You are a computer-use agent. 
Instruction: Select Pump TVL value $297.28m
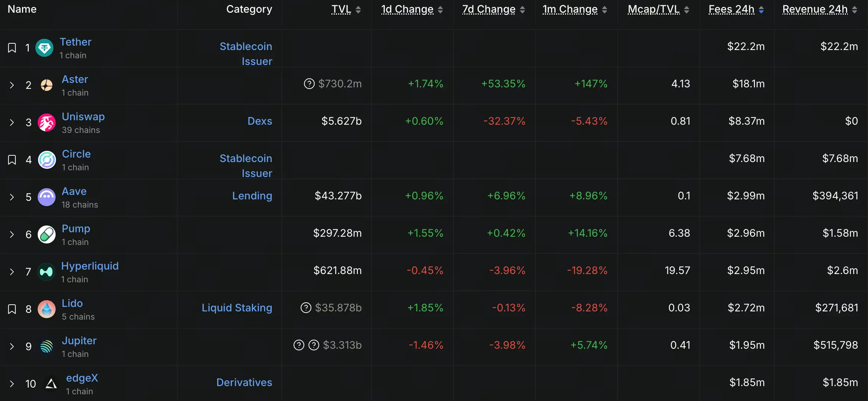337,233
